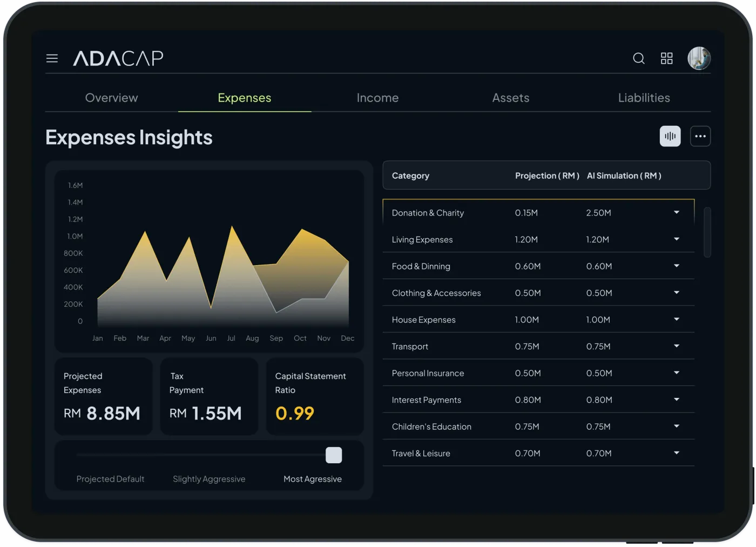Image resolution: width=756 pixels, height=547 pixels.
Task: Click the Children's Education category name
Action: (431, 427)
